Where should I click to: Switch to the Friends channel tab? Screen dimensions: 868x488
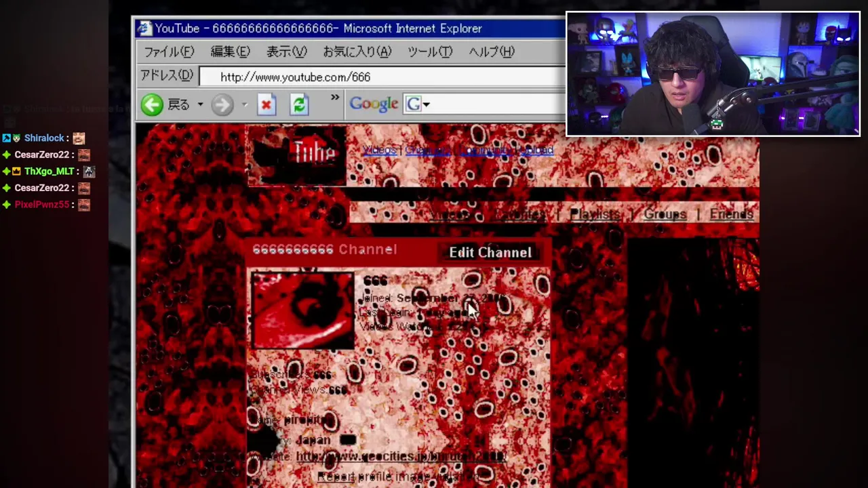[x=731, y=215]
